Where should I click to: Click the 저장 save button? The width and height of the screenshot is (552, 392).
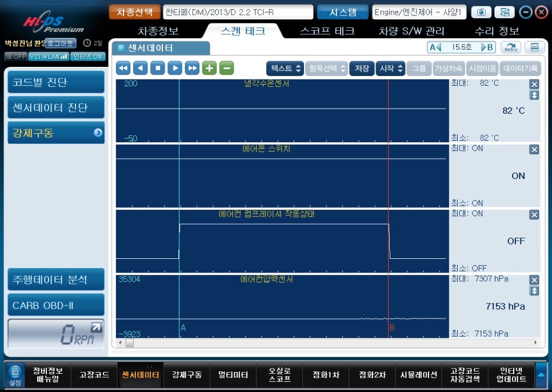coord(362,68)
